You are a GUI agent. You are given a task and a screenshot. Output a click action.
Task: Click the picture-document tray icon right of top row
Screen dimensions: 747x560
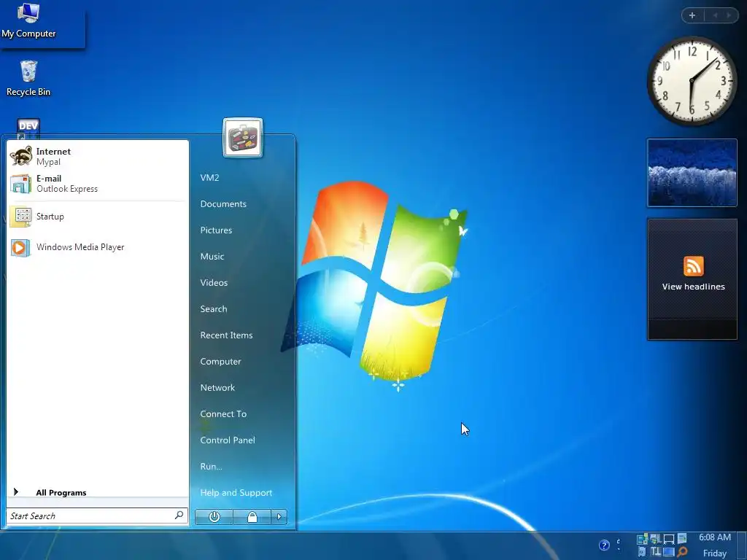click(x=682, y=538)
